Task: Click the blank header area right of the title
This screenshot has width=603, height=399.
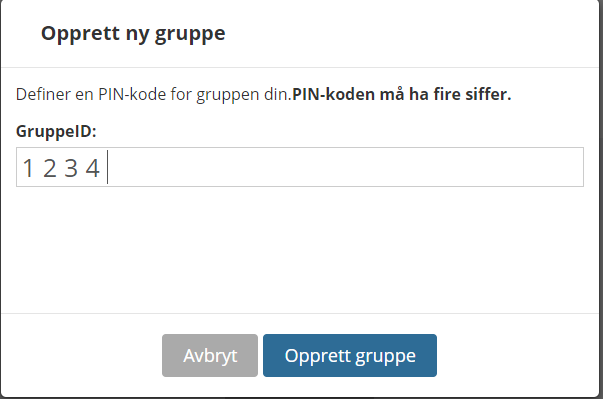Action: (x=411, y=34)
